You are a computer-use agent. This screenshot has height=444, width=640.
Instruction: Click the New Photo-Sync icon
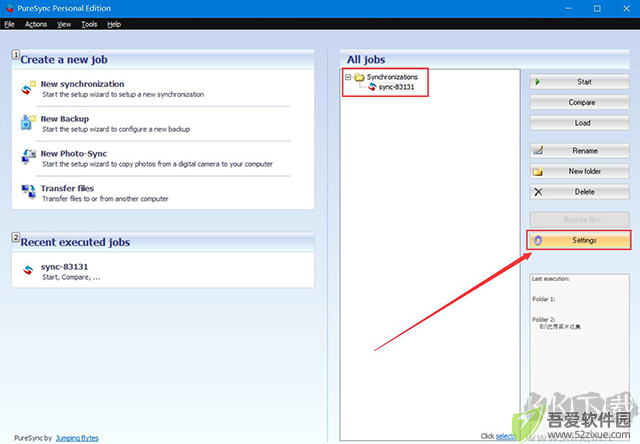point(29,157)
